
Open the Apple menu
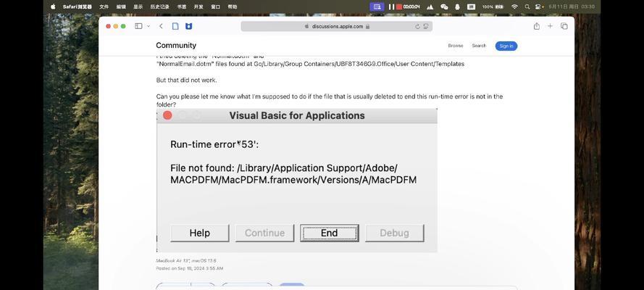(x=53, y=7)
